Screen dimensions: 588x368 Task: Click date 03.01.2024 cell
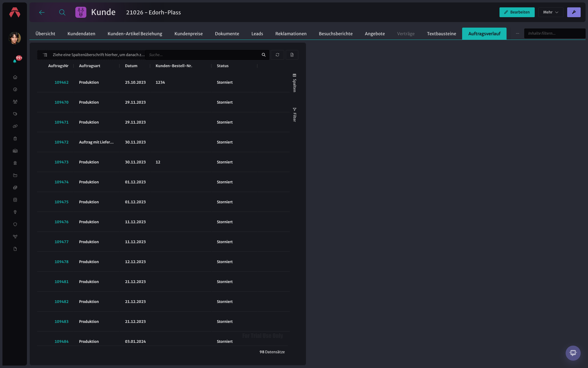(135, 342)
